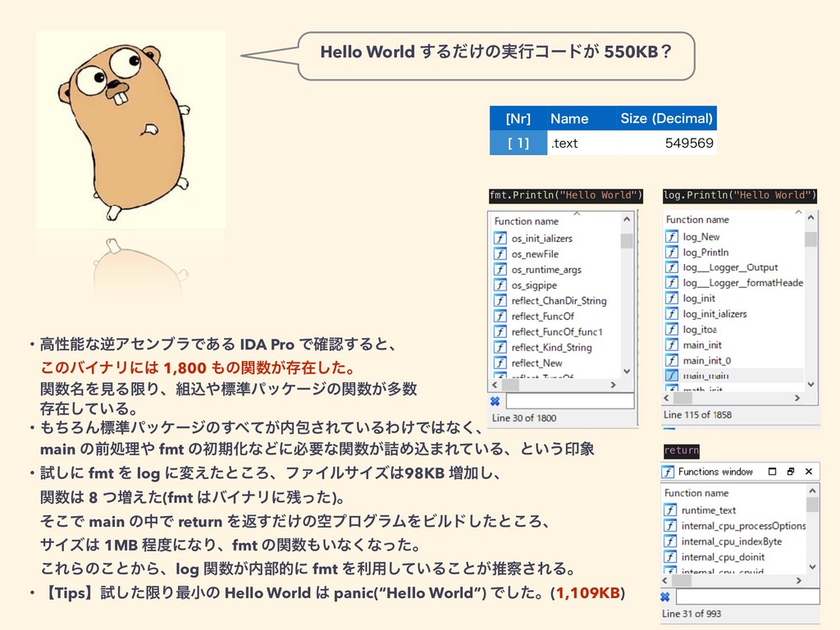This screenshot has width=840, height=630.
Task: Click the .text section name cell
Action: (x=582, y=143)
